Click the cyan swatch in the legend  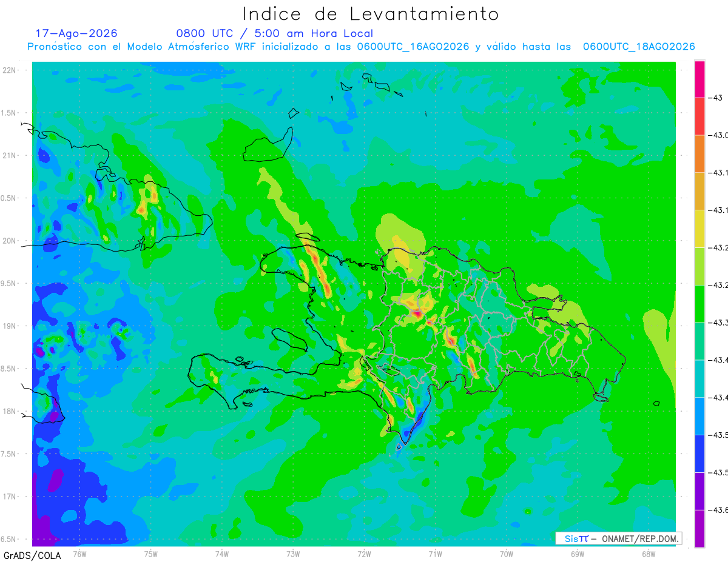tap(699, 378)
